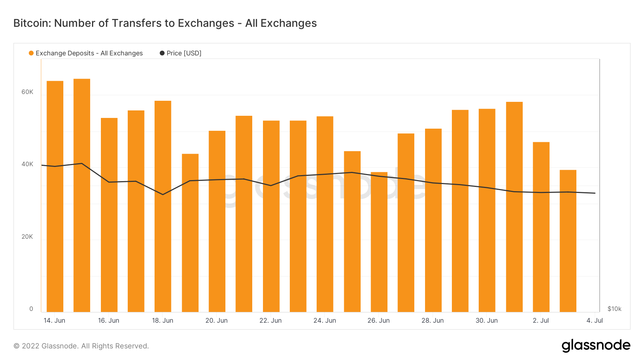Click the bar above 20. Jun
The height and width of the screenshot is (362, 644).
pyautogui.click(x=217, y=221)
